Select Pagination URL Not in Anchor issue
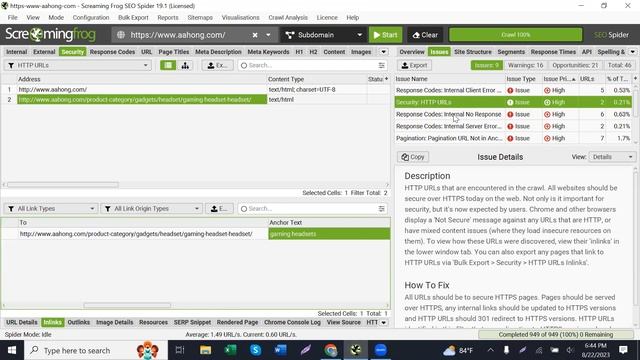The image size is (640, 360). (x=513, y=138)
